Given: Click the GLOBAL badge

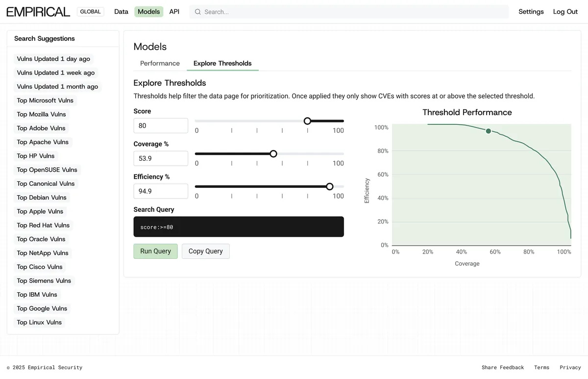Looking at the screenshot, I should 90,11.
